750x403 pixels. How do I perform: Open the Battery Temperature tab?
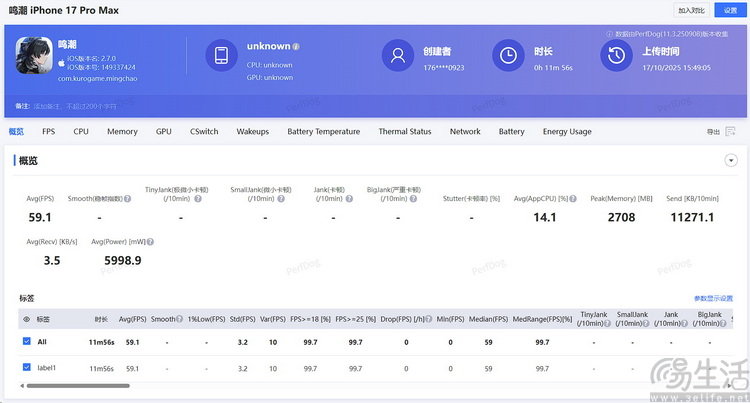click(x=323, y=131)
